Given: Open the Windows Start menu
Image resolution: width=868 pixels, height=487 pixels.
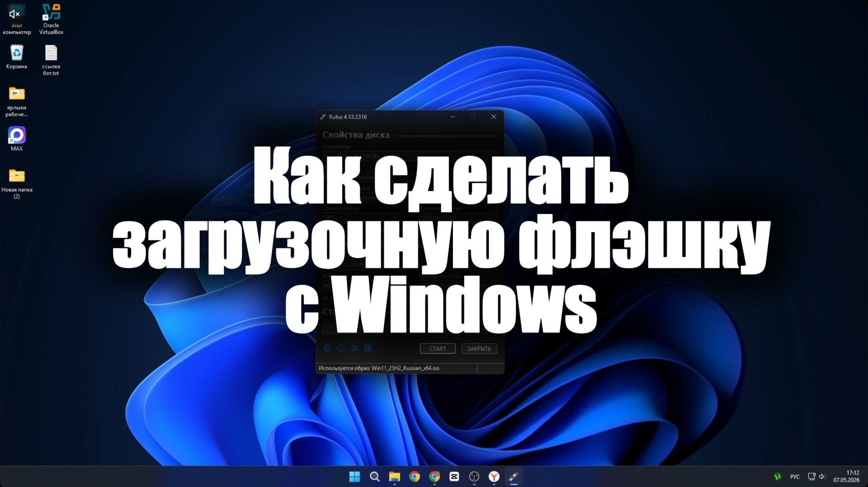Looking at the screenshot, I should 355,477.
